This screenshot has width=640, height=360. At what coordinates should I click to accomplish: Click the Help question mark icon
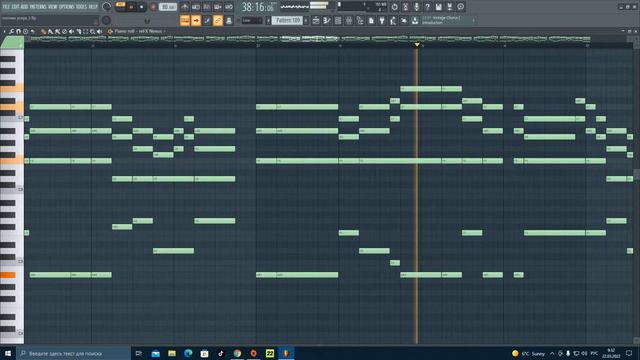[x=427, y=7]
